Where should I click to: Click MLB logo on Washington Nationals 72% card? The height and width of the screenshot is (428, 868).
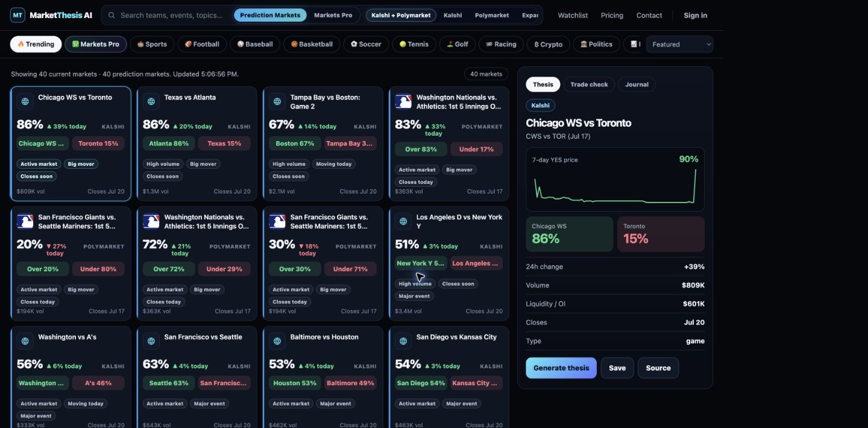pos(151,222)
